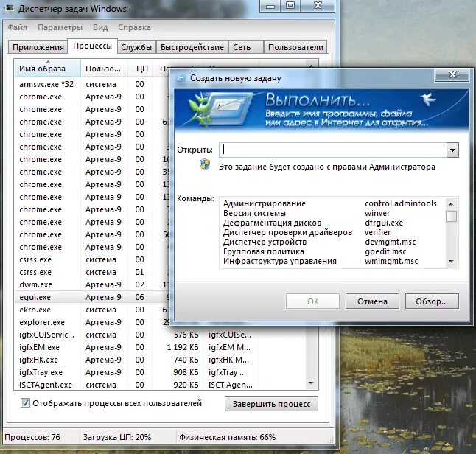Screen dimensions: 476x454
Task: Select the igfxCUIServic... process row
Action: (x=161, y=335)
